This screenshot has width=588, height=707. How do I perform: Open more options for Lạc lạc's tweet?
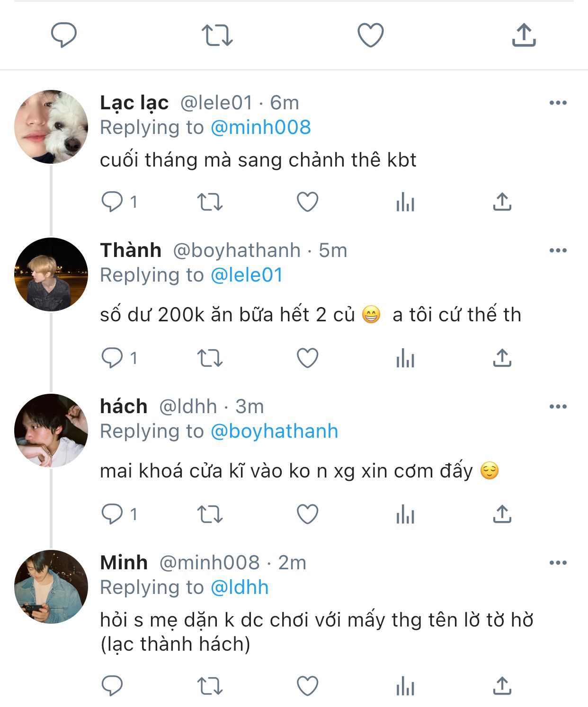(558, 103)
